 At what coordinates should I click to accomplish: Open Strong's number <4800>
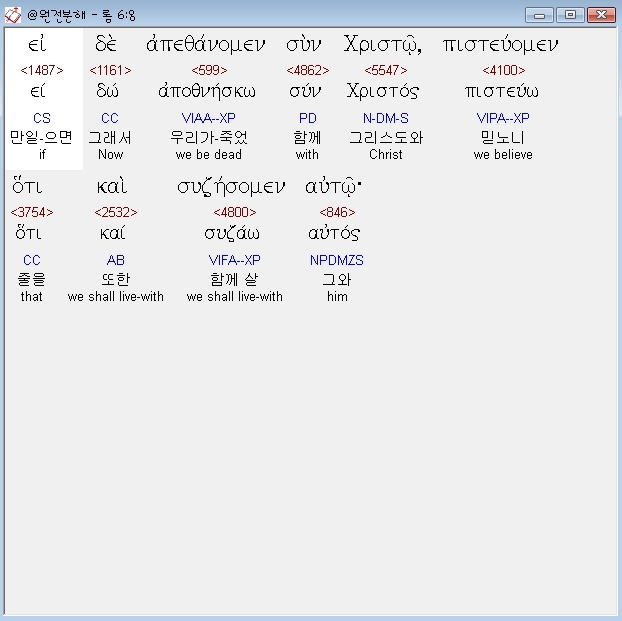[x=235, y=212]
